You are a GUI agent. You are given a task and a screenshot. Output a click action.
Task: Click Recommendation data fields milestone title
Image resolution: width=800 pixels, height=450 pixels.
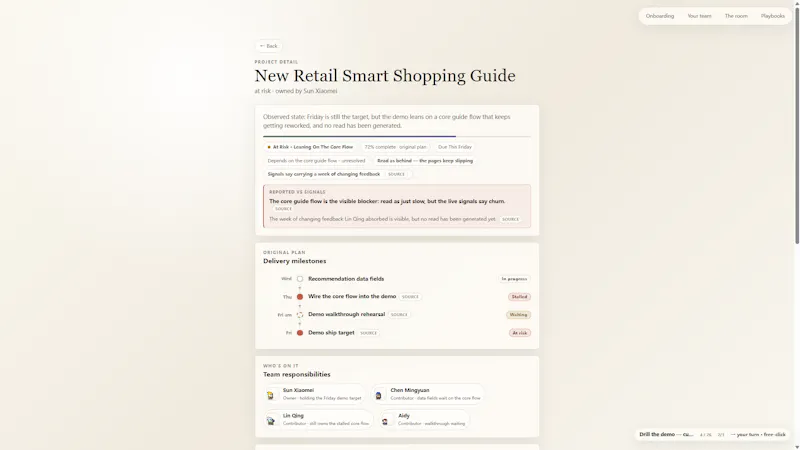[x=346, y=279]
